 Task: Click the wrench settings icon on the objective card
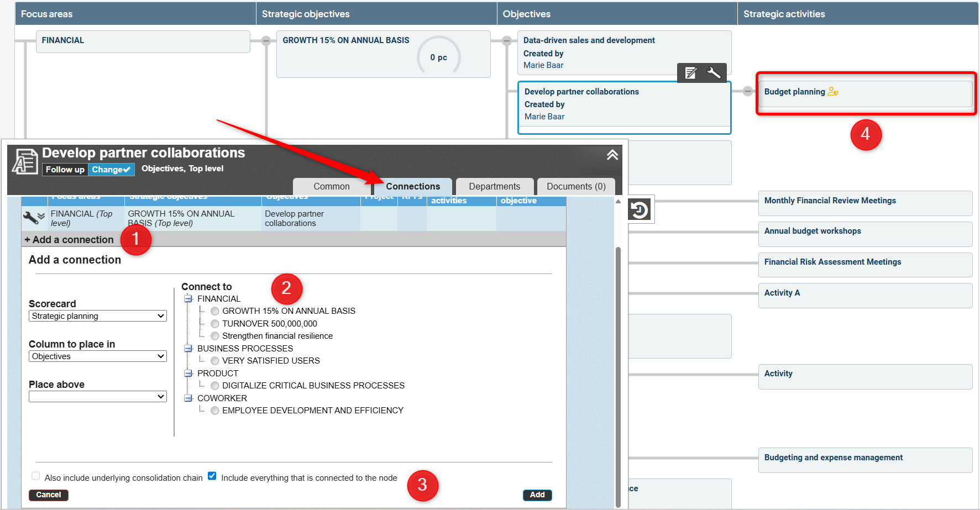[714, 73]
